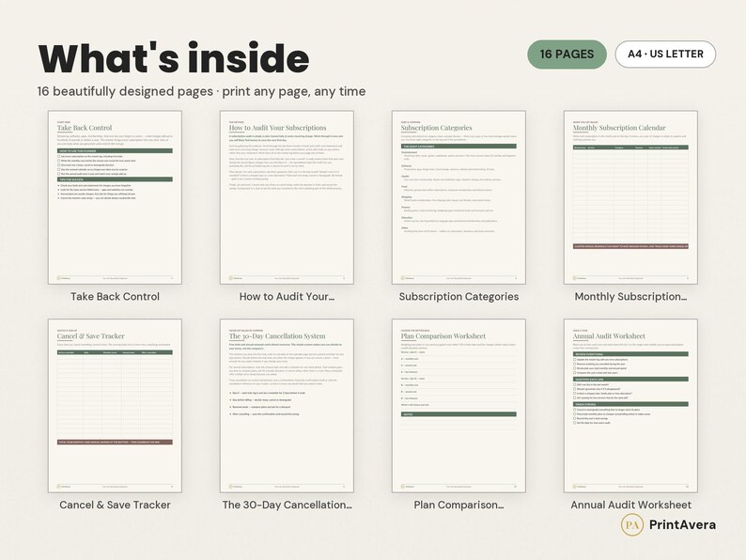Click the caption "Annual Audit Worksheet"
The image size is (746, 560).
[x=630, y=505]
